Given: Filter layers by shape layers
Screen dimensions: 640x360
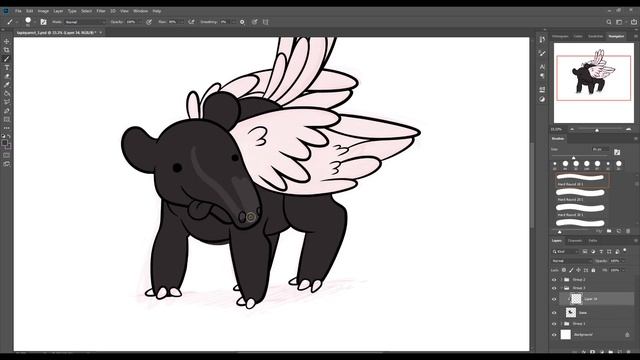Looking at the screenshot, I should (609, 251).
